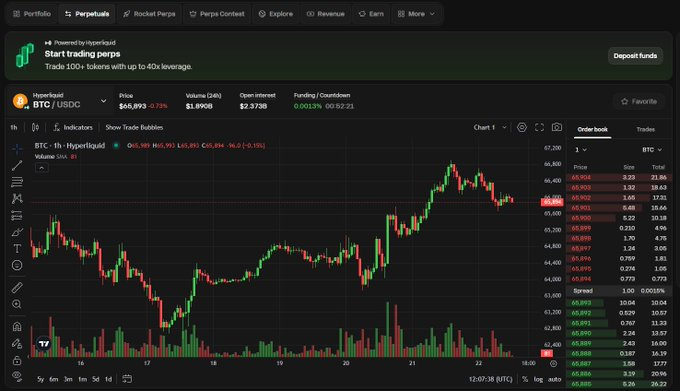Set chart range to 3m

pos(68,379)
